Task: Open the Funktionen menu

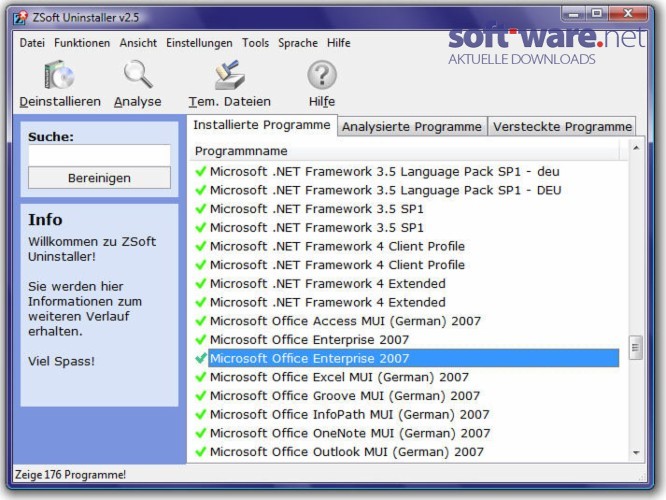Action: 82,43
